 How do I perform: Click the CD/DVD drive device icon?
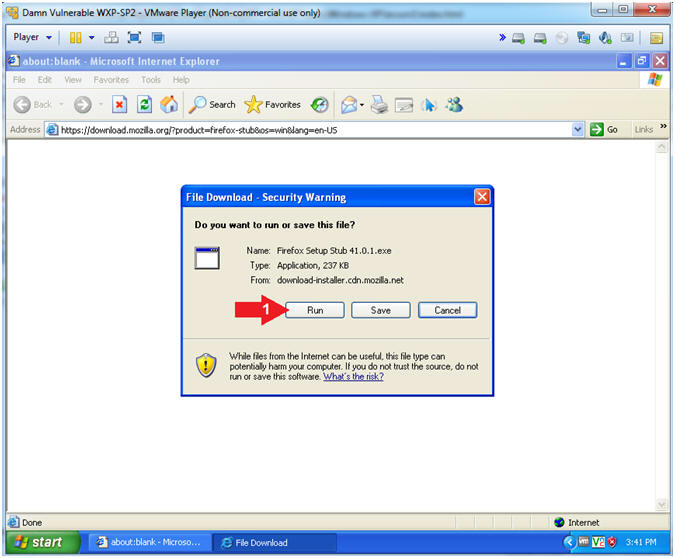click(x=561, y=38)
